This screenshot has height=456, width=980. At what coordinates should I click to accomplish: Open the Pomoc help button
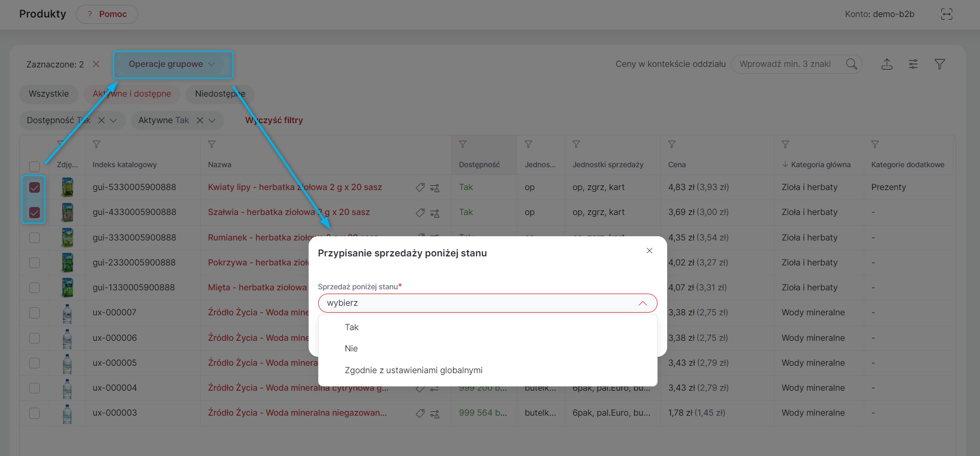[x=107, y=14]
